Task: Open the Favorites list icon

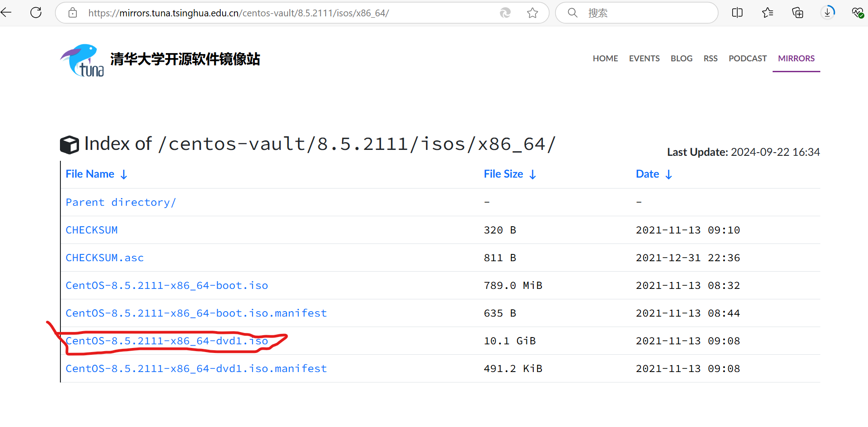Action: point(768,13)
